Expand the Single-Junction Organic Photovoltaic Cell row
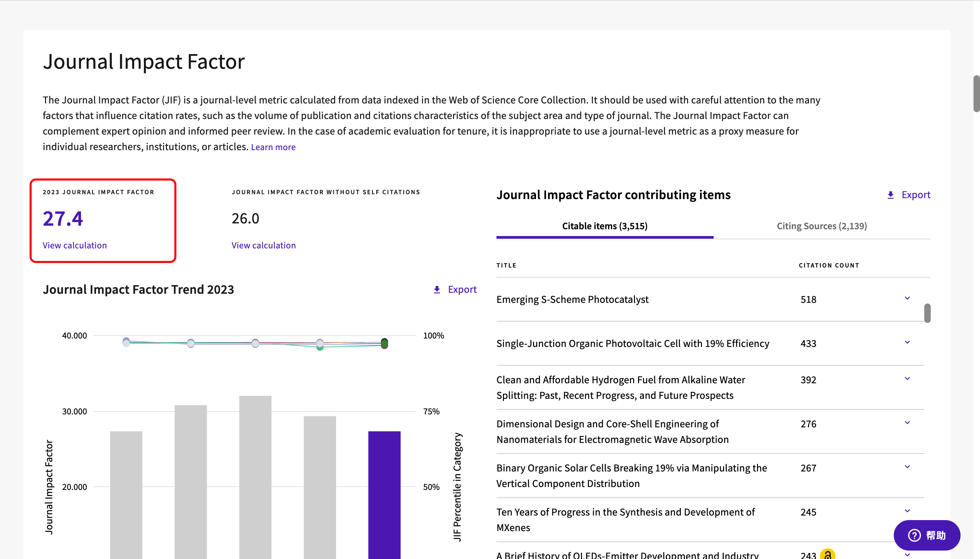The width and height of the screenshot is (980, 559). pos(907,342)
